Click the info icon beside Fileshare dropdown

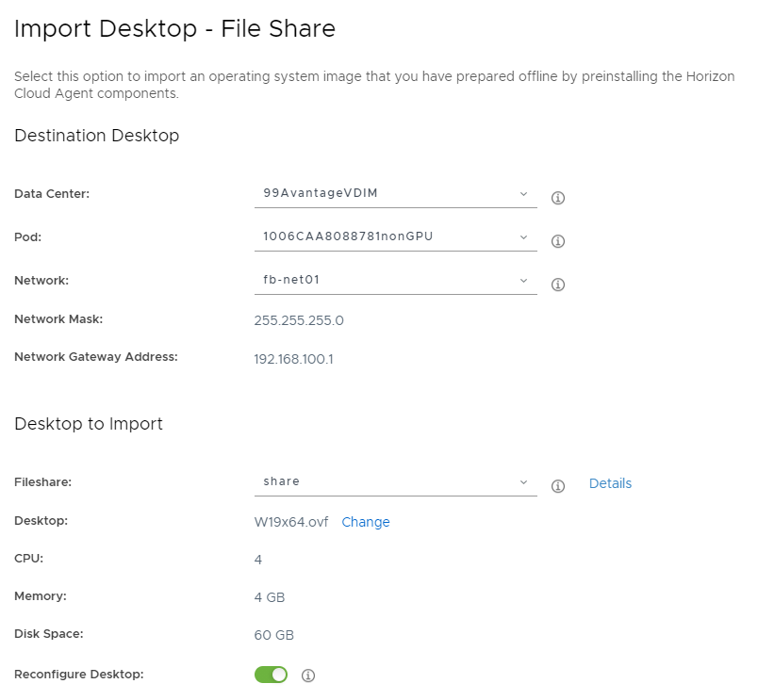(x=557, y=486)
